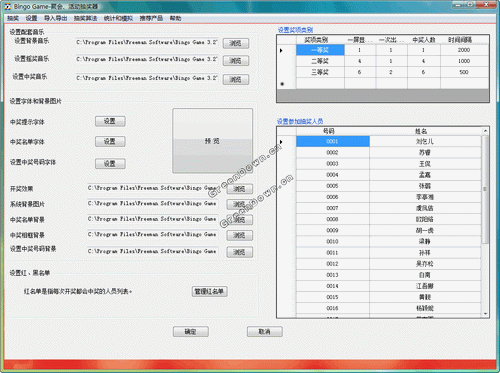500x373 pixels.
Task: Select the 三等奖 prize cell
Action: [320, 72]
